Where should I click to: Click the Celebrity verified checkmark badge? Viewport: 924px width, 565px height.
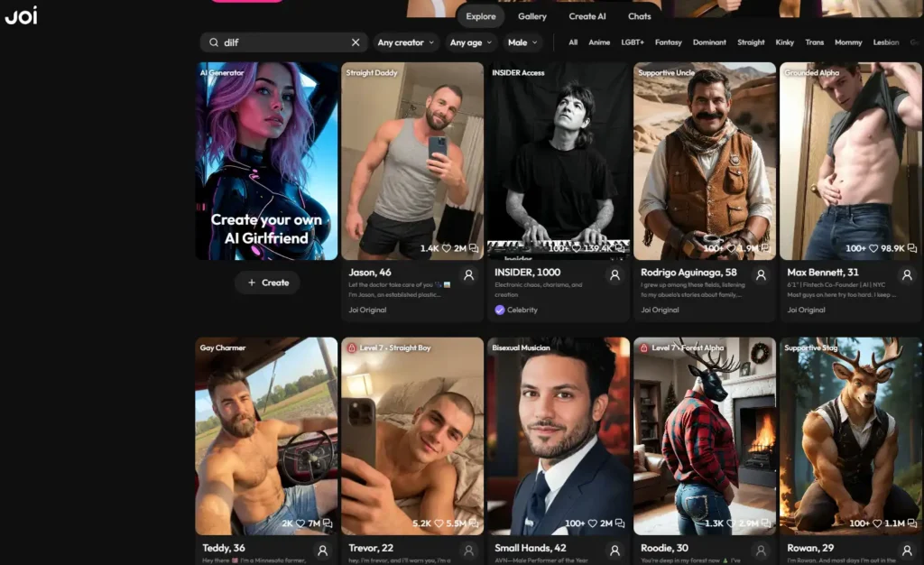(x=500, y=310)
